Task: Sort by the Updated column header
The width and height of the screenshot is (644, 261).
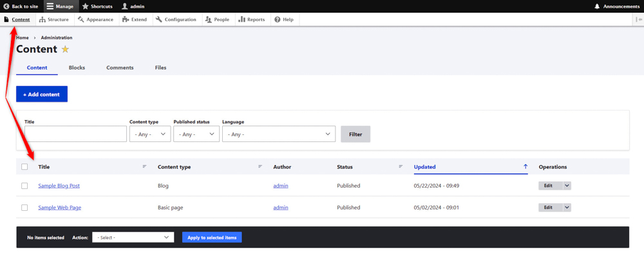Action: tap(424, 166)
